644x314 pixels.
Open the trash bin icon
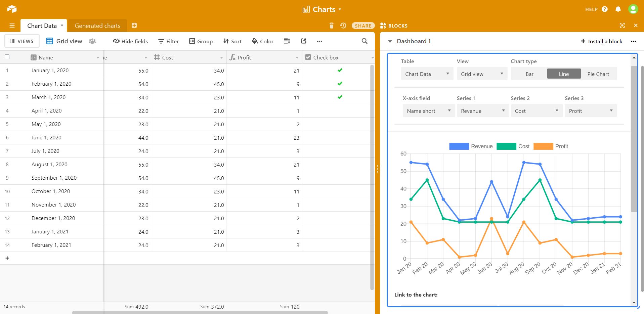pos(332,26)
